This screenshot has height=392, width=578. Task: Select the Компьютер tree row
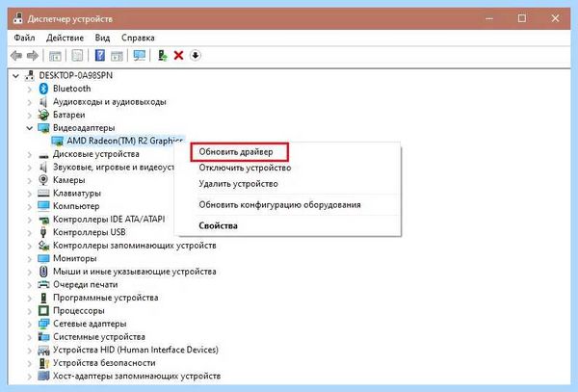[76, 206]
